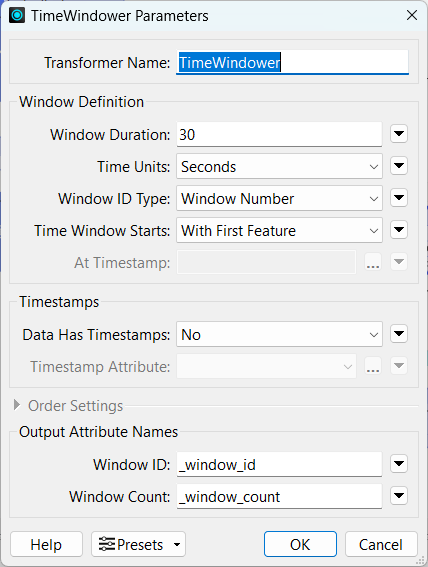Open the arrow menu beside Data Has Timestamps
The height and width of the screenshot is (567, 428).
tap(399, 334)
